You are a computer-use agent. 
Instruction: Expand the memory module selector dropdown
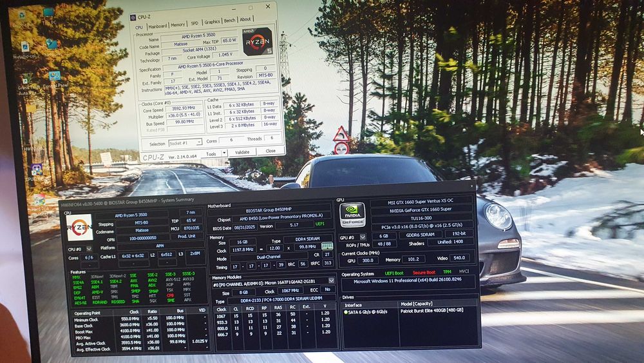(331, 280)
